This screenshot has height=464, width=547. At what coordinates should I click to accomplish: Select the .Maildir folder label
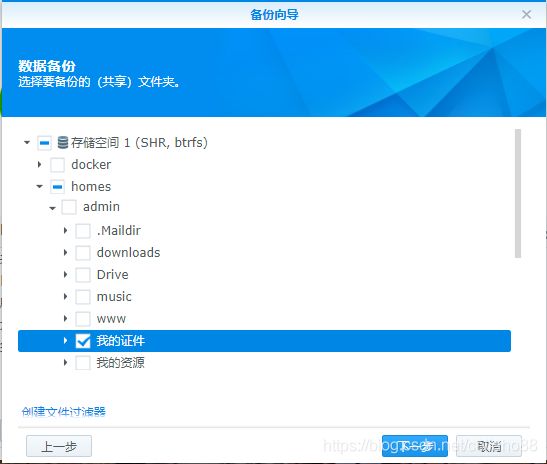click(119, 231)
